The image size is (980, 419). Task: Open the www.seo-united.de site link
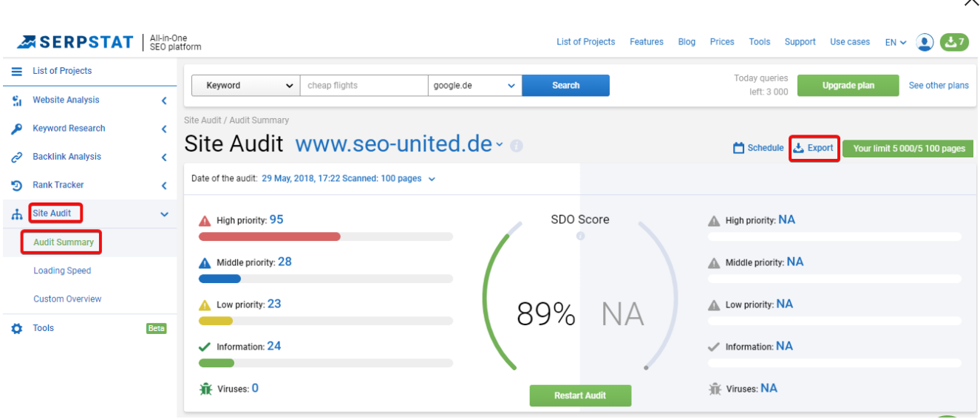click(x=394, y=144)
